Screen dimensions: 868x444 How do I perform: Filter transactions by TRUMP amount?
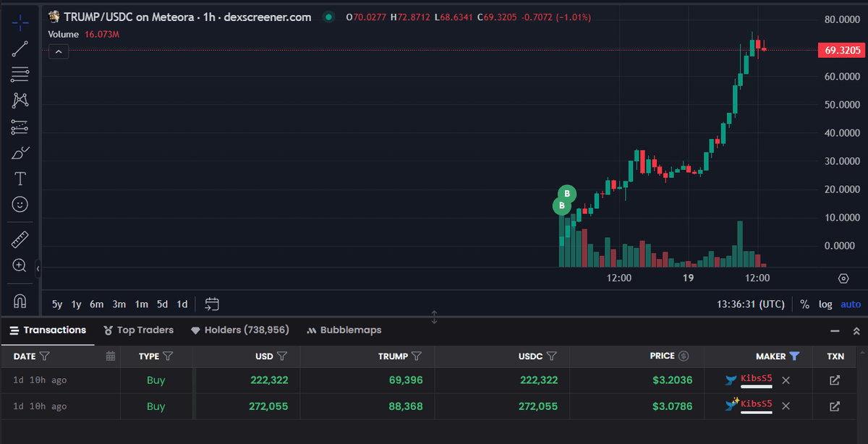tap(417, 356)
